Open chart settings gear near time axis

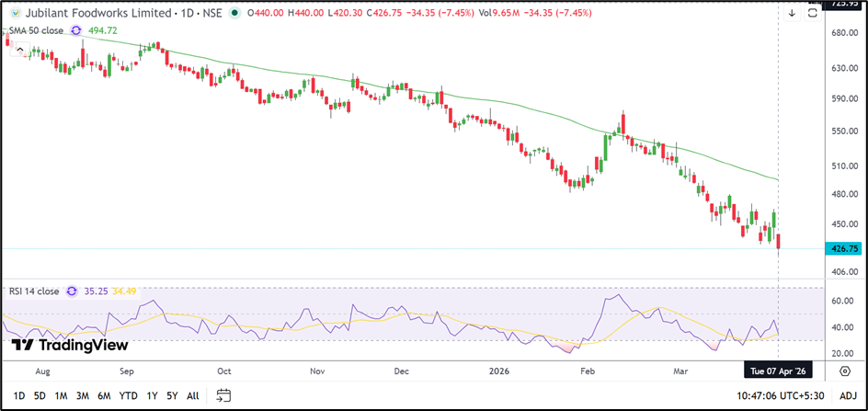(x=845, y=371)
